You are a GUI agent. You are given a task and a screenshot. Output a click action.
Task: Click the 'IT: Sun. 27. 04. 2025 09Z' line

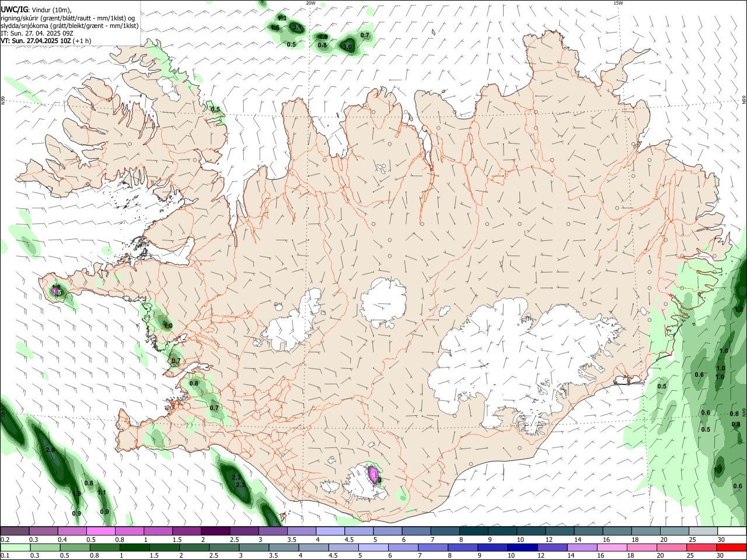(x=37, y=33)
